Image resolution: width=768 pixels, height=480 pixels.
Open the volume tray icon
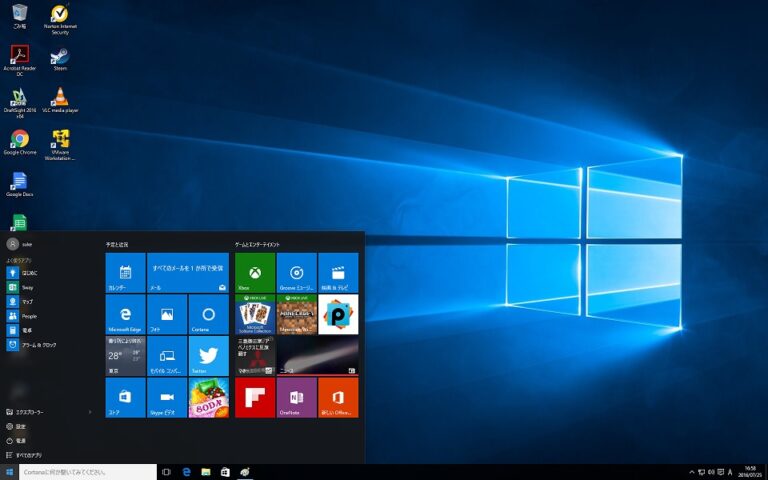711,472
